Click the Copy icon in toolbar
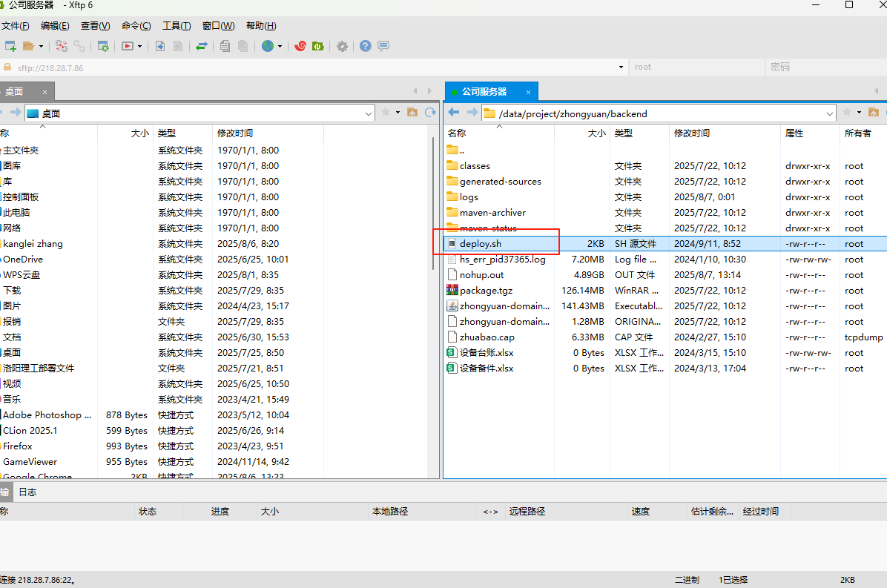This screenshot has height=588, width=887. (225, 47)
